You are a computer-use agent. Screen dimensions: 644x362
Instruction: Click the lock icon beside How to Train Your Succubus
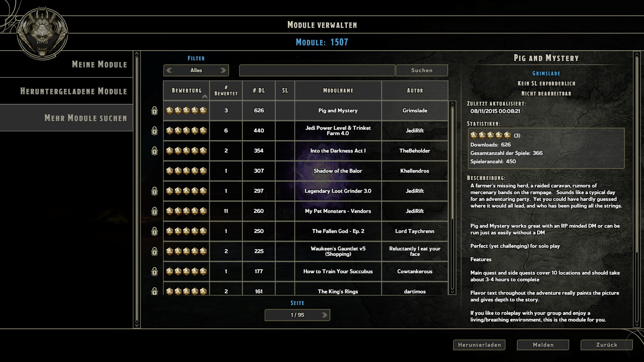pyautogui.click(x=154, y=271)
